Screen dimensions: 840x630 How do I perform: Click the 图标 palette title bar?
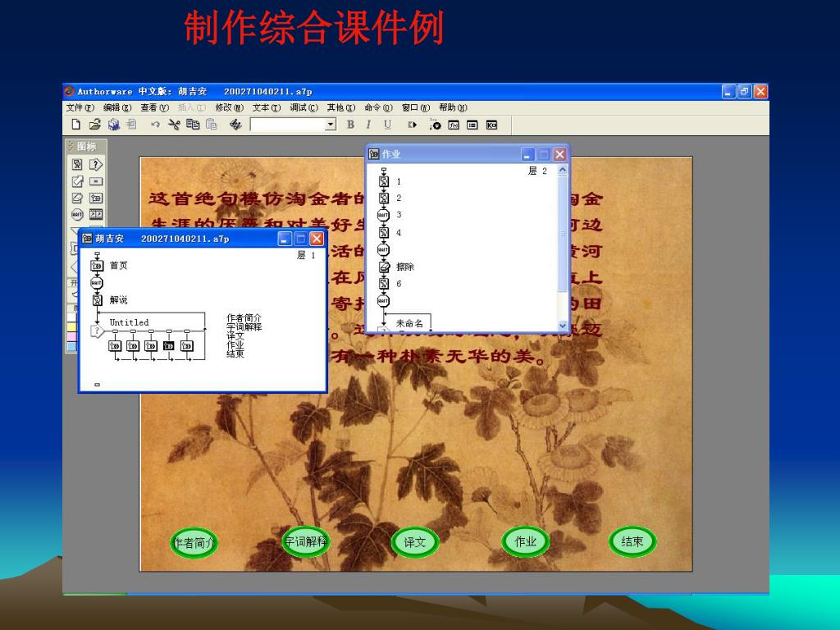pyautogui.click(x=86, y=146)
